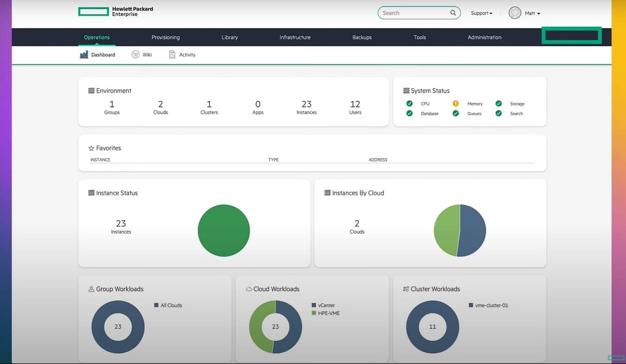Toggle the vCenter legend entry
626x364 pixels.
[x=323, y=305]
